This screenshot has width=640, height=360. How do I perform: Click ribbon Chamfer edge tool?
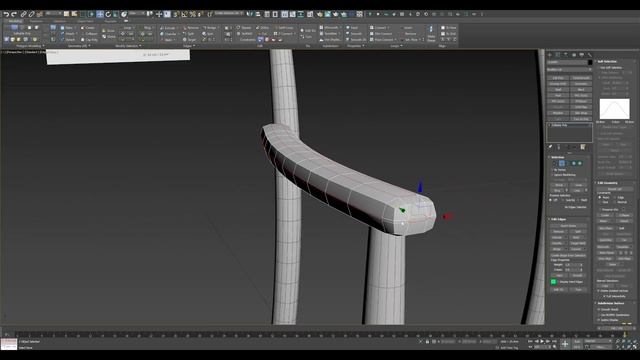click(x=168, y=34)
